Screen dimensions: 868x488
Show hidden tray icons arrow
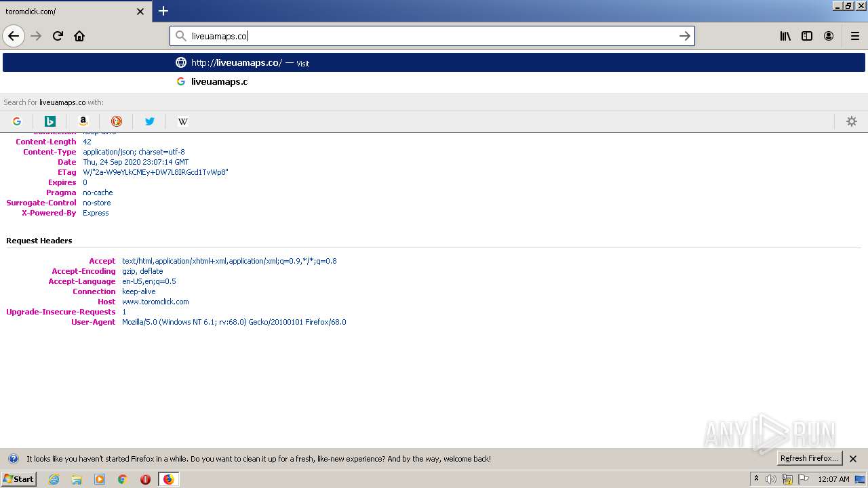pyautogui.click(x=756, y=479)
